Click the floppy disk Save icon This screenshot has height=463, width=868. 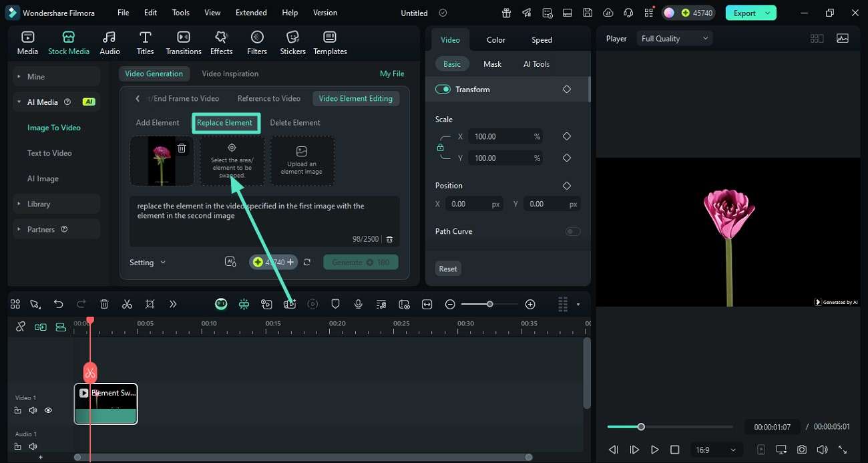coord(588,13)
